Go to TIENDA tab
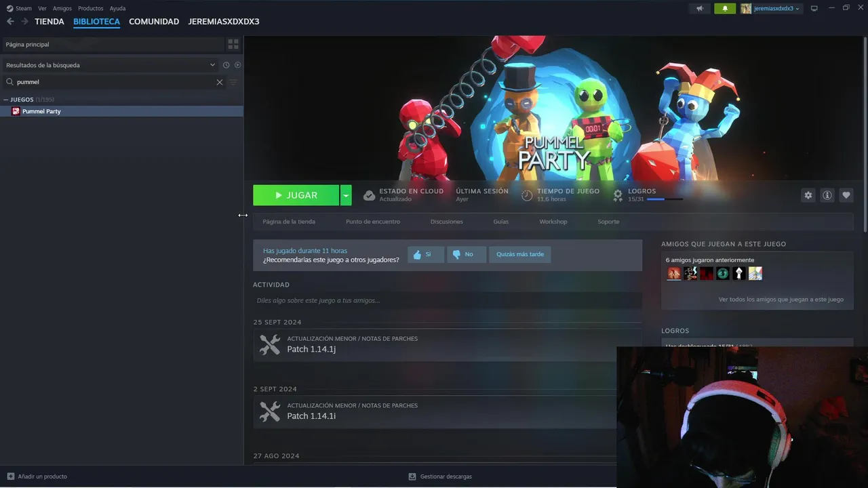Viewport: 868px width, 488px height. 50,22
